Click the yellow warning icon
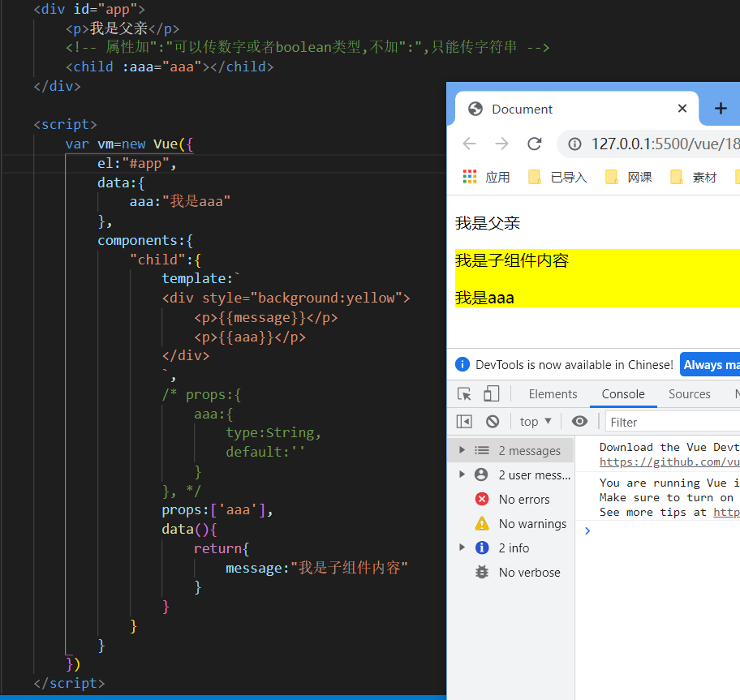This screenshot has width=740, height=700. click(x=482, y=523)
